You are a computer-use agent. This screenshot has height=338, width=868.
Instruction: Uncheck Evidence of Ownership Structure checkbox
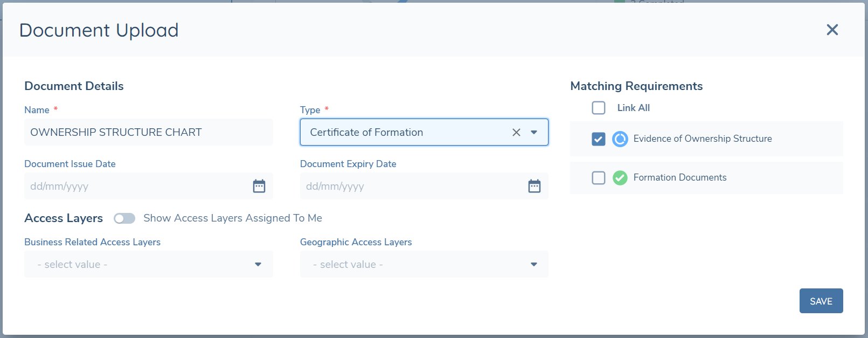coord(599,139)
